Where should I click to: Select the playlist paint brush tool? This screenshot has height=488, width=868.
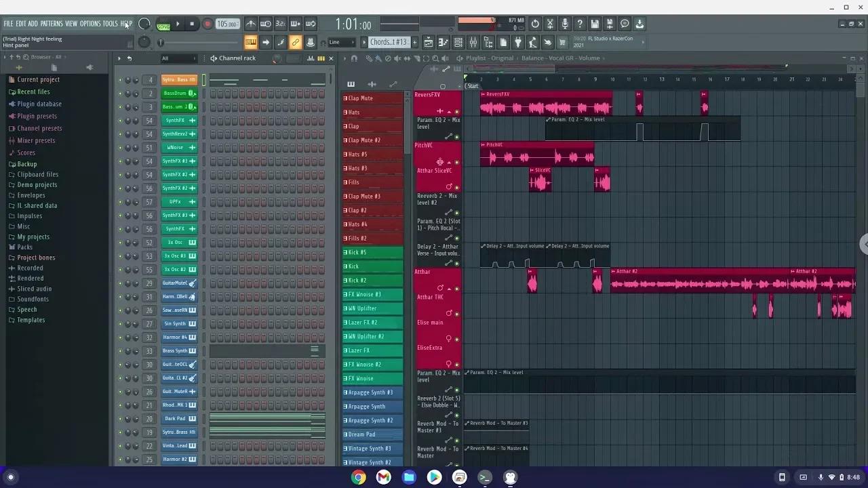(x=377, y=58)
